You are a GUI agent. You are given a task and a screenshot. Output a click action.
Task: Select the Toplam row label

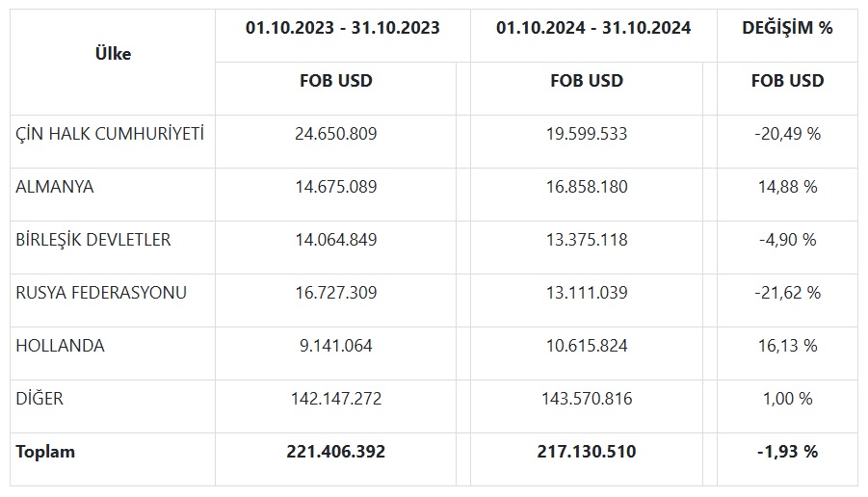45,452
